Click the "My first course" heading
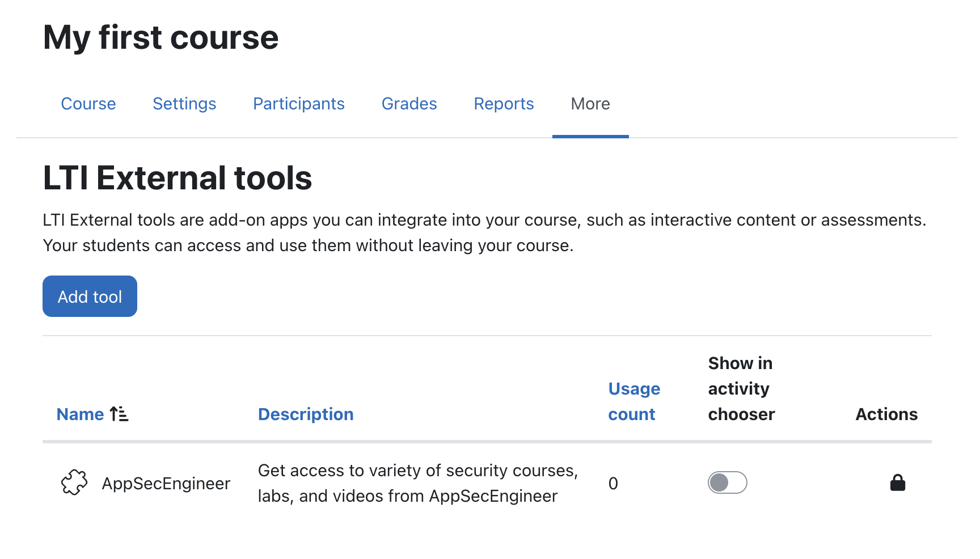Viewport: 980px width, 559px height. (160, 38)
